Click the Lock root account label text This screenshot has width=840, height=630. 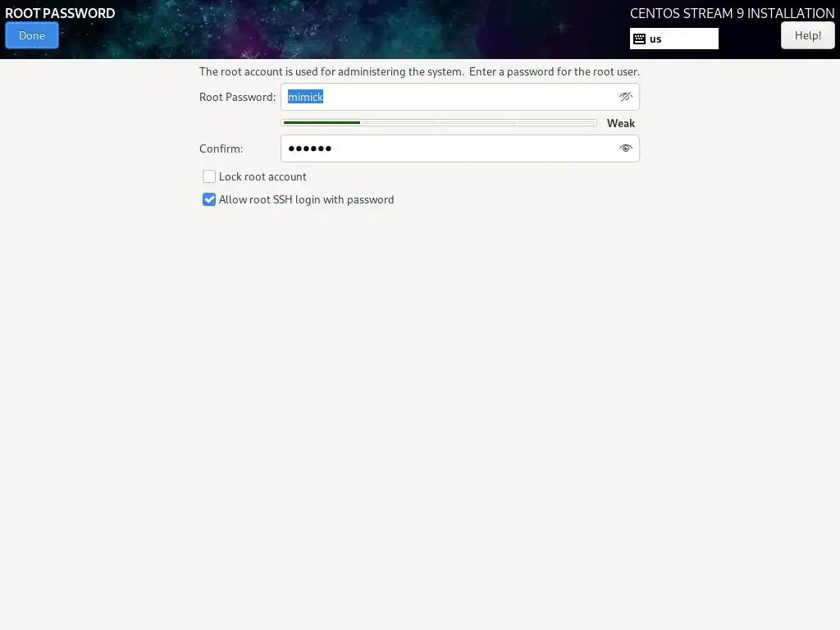point(262,177)
